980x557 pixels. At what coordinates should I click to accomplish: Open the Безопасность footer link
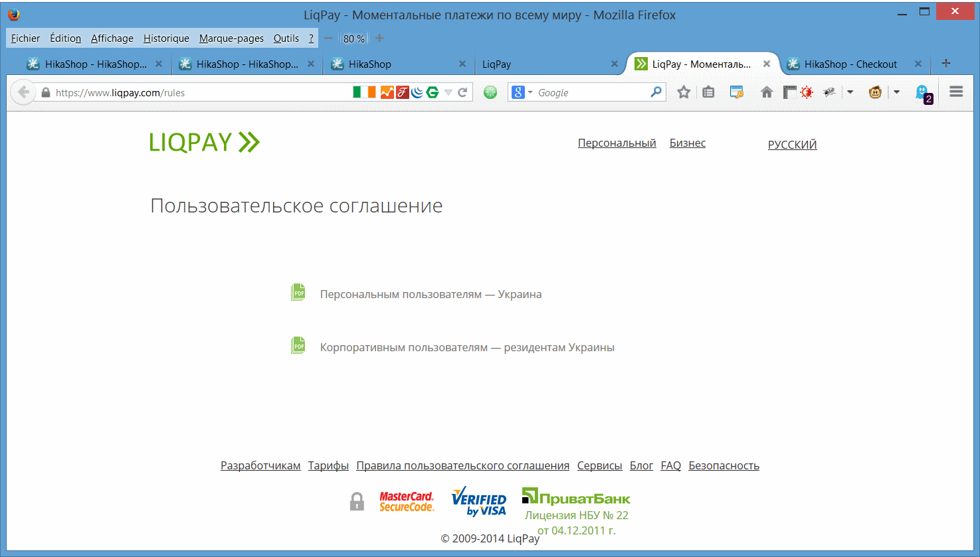point(724,465)
